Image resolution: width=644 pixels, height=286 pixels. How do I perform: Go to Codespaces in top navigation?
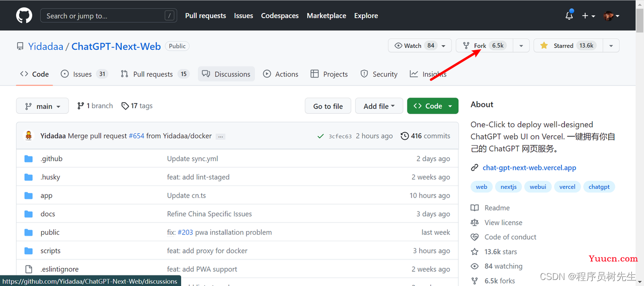click(x=280, y=16)
